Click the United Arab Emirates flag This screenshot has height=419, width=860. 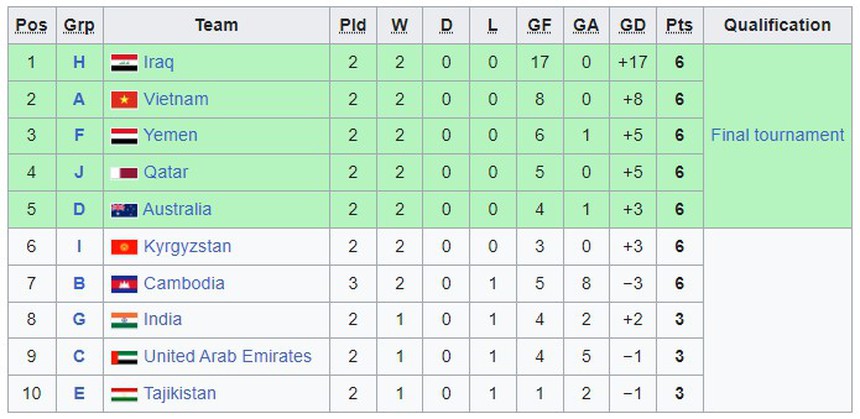point(124,357)
